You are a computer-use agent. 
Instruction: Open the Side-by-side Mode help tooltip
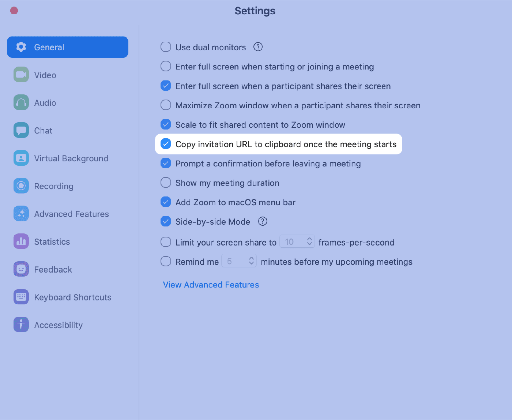[x=263, y=221]
